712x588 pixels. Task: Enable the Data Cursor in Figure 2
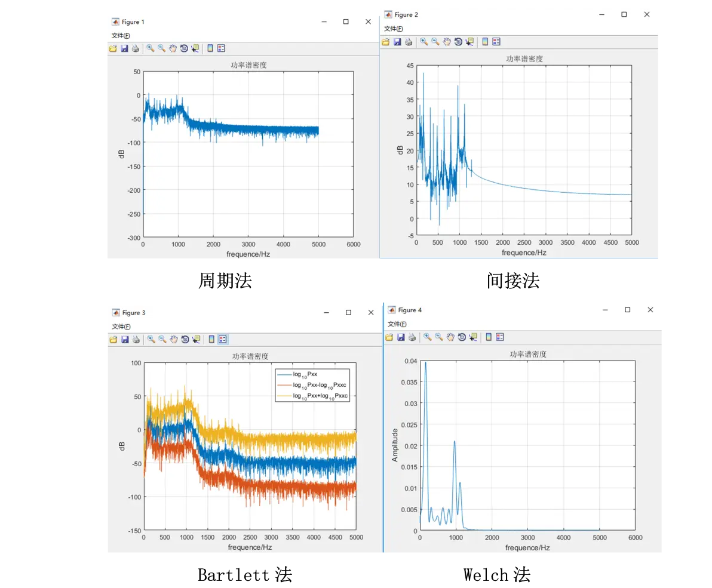pos(469,42)
